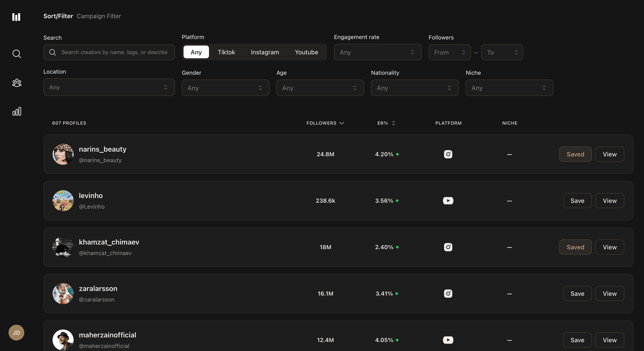The width and height of the screenshot is (644, 351).
Task: Toggle Saved on khamzat_chimaev row
Action: coord(575,247)
